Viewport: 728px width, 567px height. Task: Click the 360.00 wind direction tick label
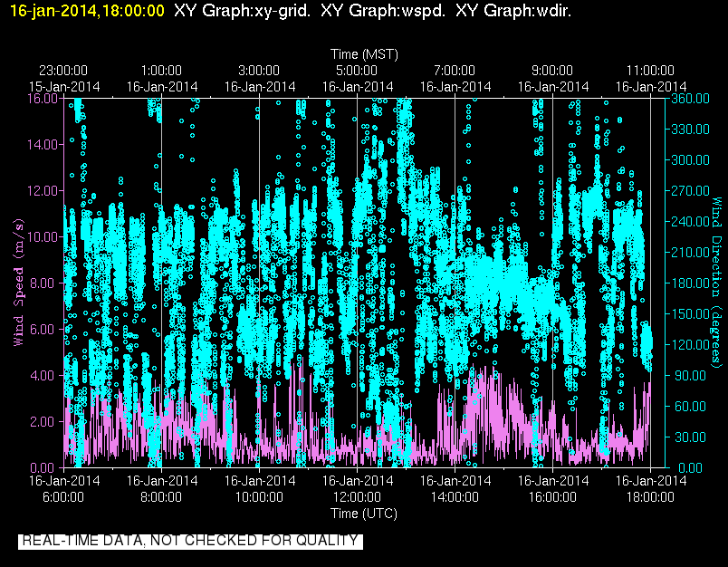pyautogui.click(x=690, y=99)
